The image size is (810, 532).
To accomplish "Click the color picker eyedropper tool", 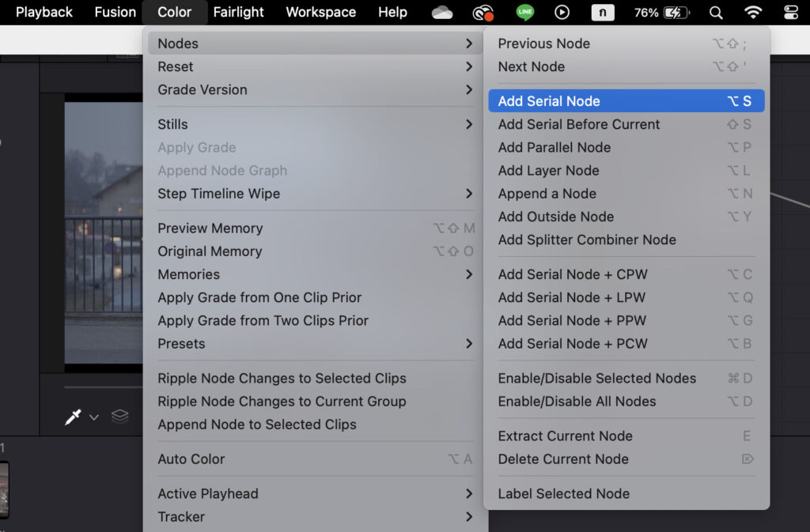I will click(x=73, y=417).
